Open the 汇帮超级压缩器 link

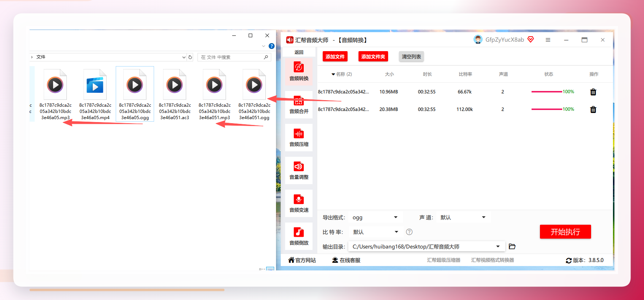click(444, 260)
